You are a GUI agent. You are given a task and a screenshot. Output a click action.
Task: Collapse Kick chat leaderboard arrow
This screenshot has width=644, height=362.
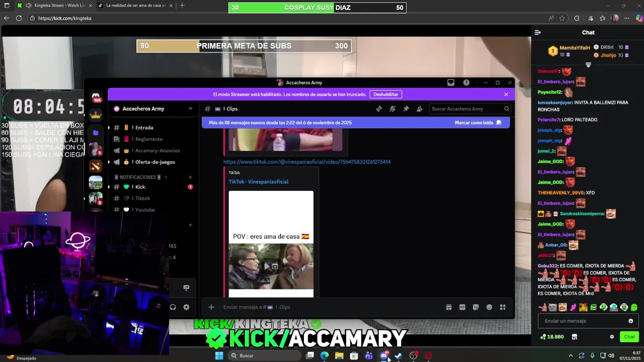[x=588, y=65]
